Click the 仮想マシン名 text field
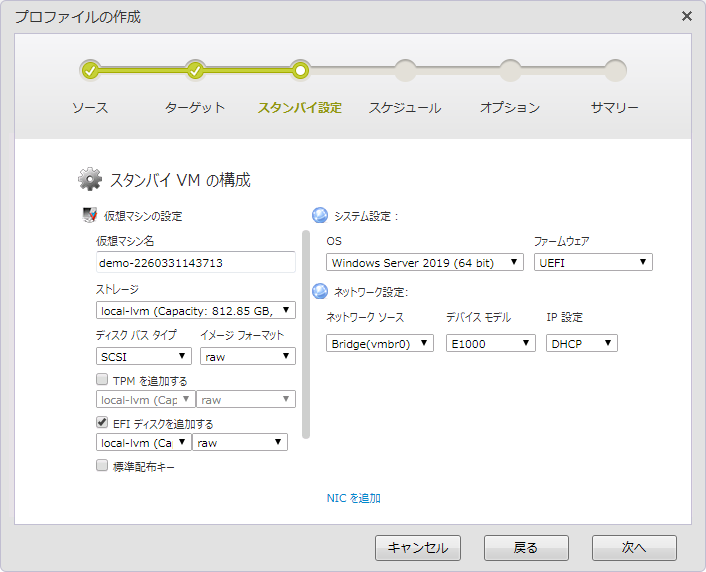 pos(195,262)
